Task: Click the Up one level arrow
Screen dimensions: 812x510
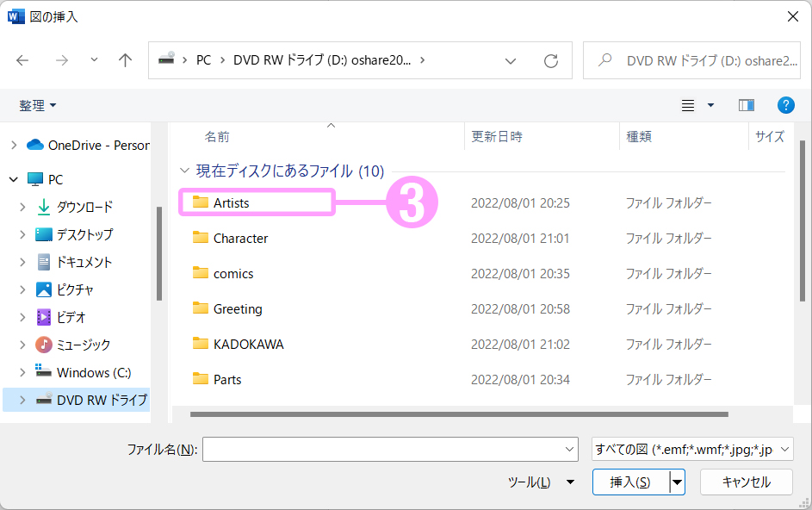Action: pos(126,60)
